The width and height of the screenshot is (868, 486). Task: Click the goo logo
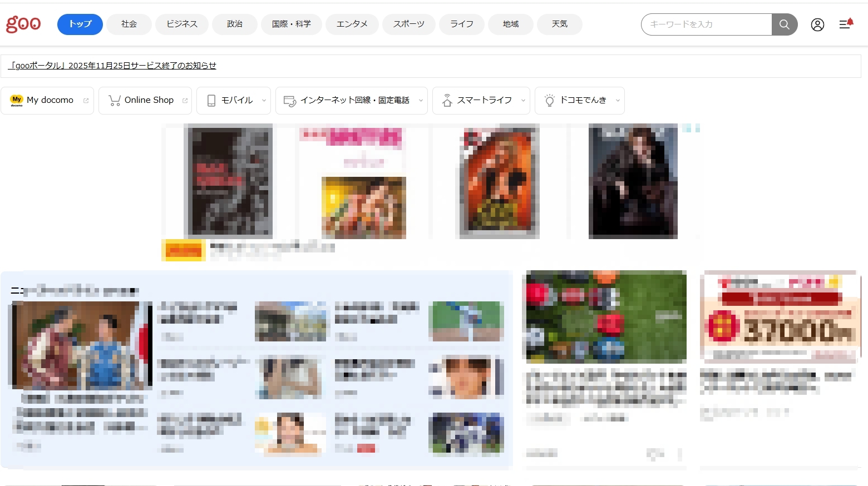coord(23,24)
